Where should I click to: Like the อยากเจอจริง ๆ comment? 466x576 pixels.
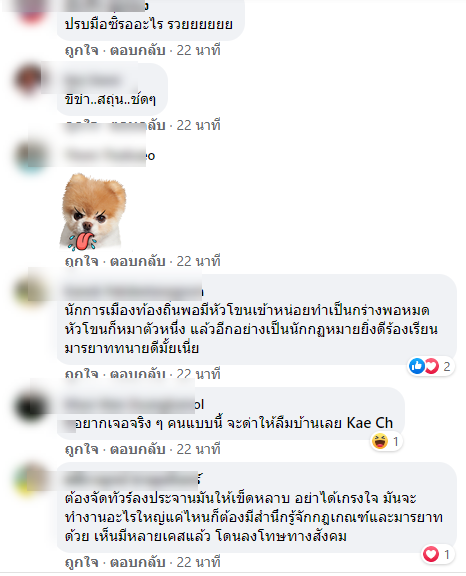point(82,449)
